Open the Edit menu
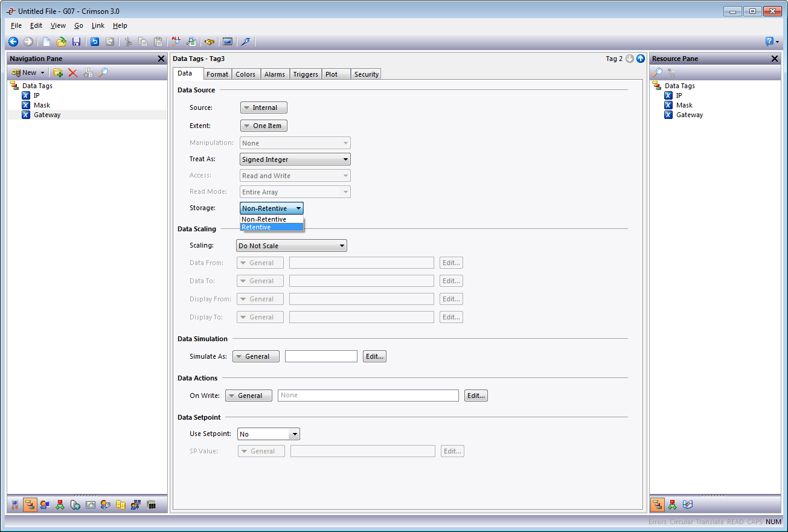The image size is (788, 532). 36,25
